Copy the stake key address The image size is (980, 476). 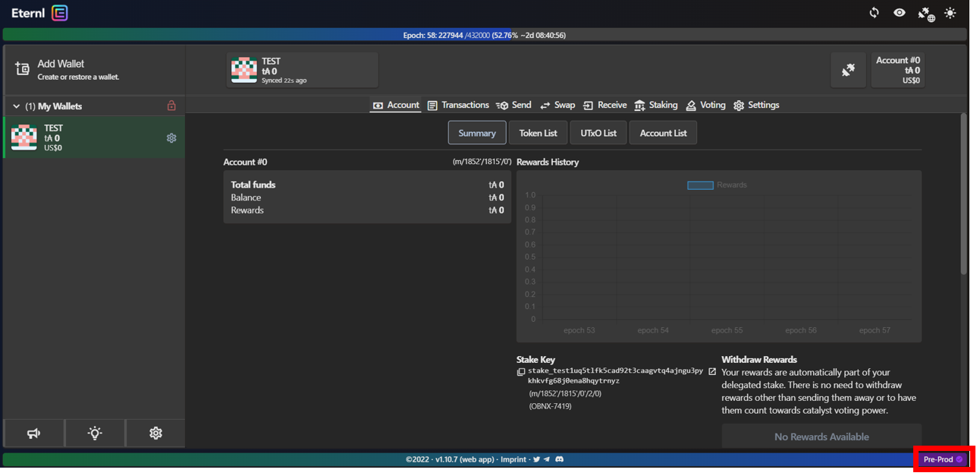(x=521, y=372)
